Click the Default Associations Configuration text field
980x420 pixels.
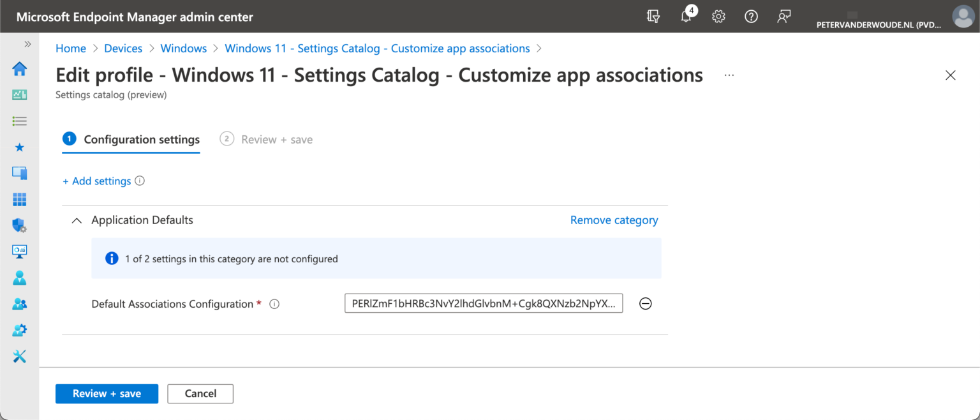tap(483, 304)
